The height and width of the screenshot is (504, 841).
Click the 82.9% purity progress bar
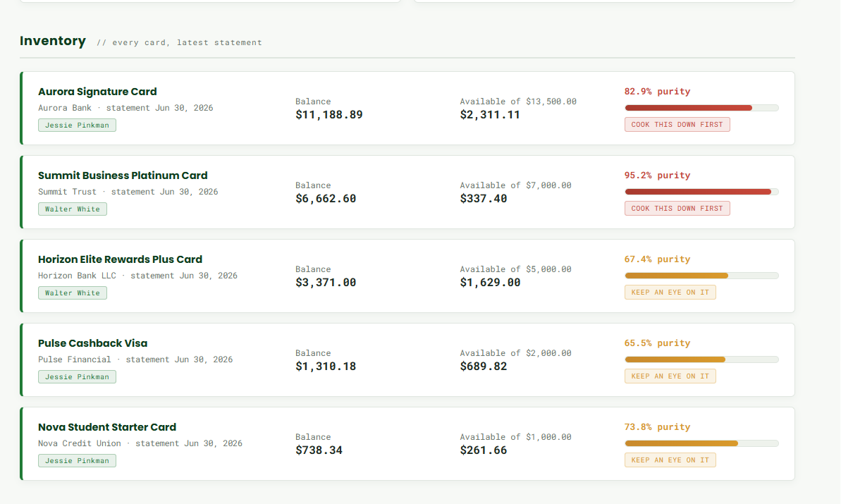(x=701, y=108)
